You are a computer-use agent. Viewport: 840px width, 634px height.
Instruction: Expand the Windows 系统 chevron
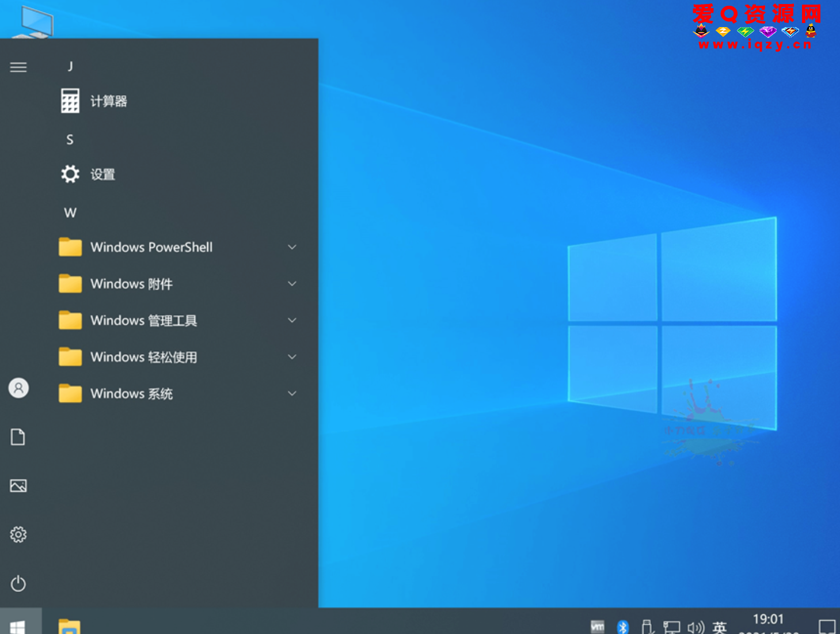(292, 393)
